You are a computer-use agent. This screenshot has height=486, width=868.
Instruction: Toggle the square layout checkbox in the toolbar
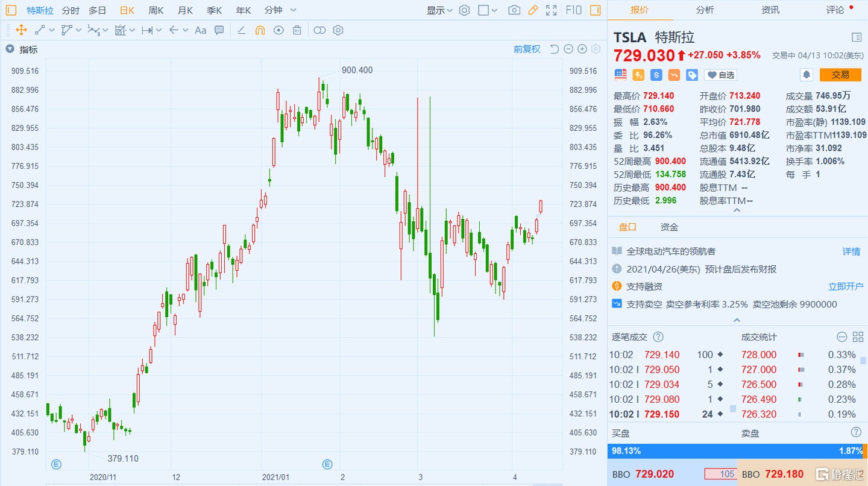pos(483,10)
